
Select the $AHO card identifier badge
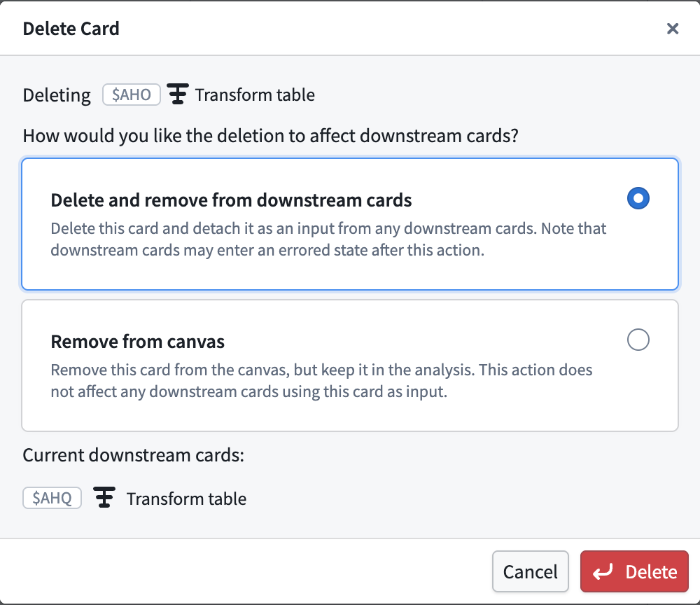click(131, 94)
